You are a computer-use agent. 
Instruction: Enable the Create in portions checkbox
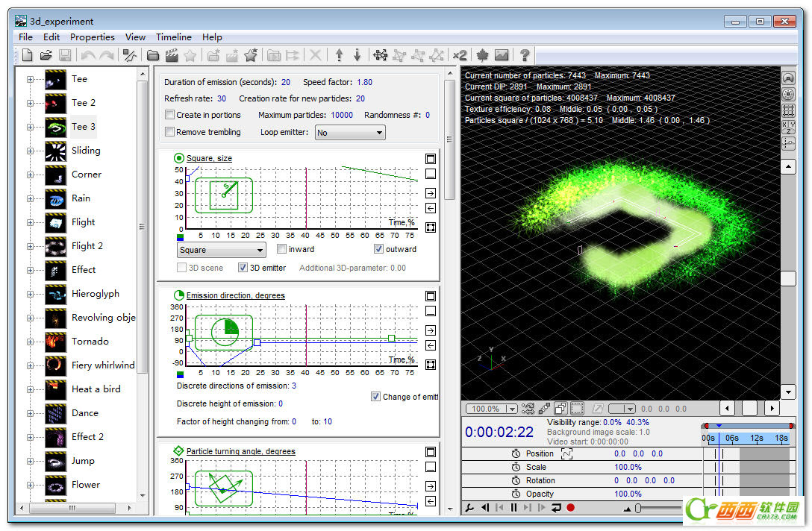click(x=170, y=115)
